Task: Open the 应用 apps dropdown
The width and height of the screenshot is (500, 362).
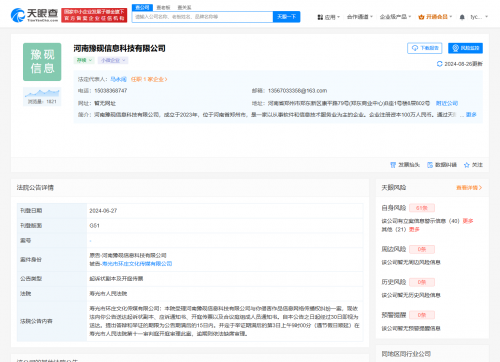Action: tap(328, 17)
